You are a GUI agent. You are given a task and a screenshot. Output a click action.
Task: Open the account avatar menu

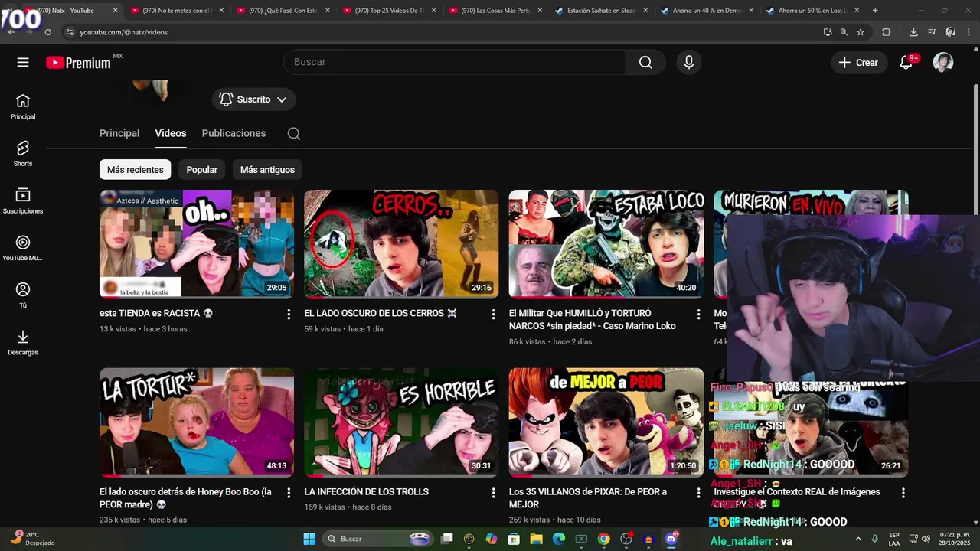(943, 63)
